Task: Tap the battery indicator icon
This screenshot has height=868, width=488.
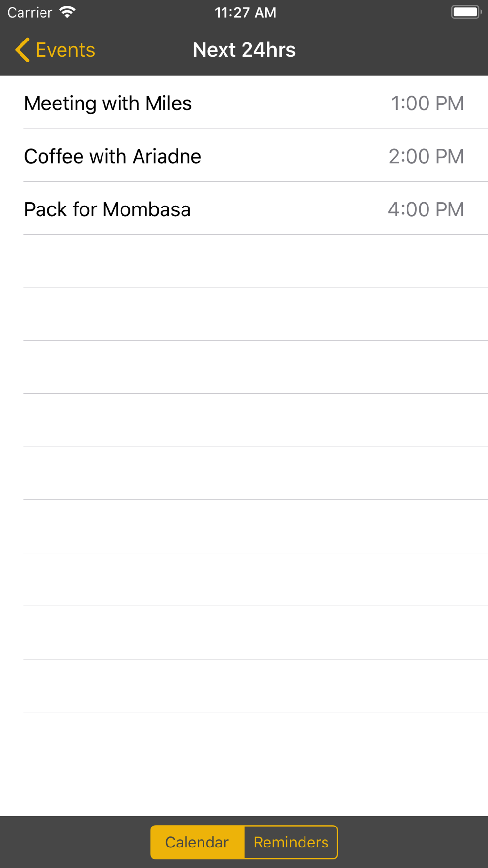Action: click(466, 12)
